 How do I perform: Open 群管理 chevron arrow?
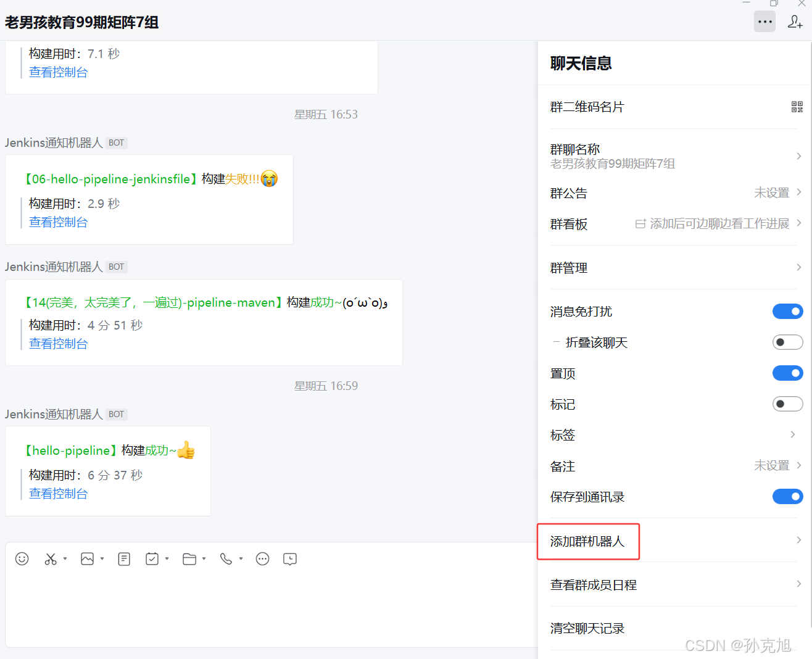tap(798, 267)
